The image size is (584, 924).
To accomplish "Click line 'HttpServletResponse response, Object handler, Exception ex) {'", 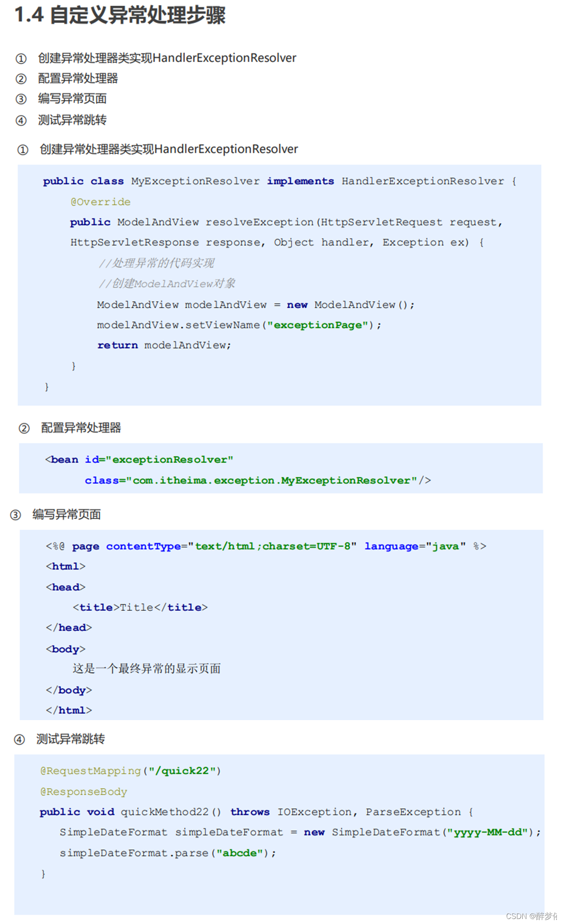I will [277, 243].
